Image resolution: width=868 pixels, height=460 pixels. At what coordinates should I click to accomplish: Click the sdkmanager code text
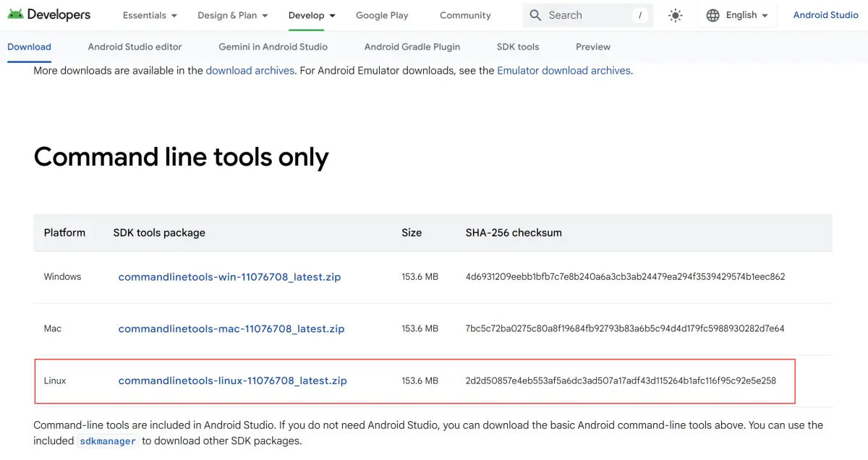pyautogui.click(x=107, y=441)
